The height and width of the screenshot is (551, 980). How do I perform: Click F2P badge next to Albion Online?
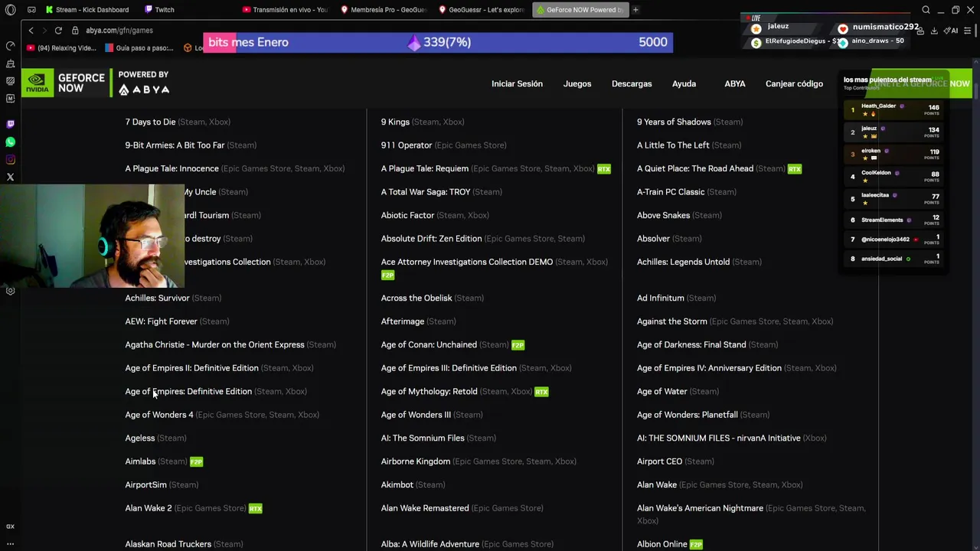(696, 544)
